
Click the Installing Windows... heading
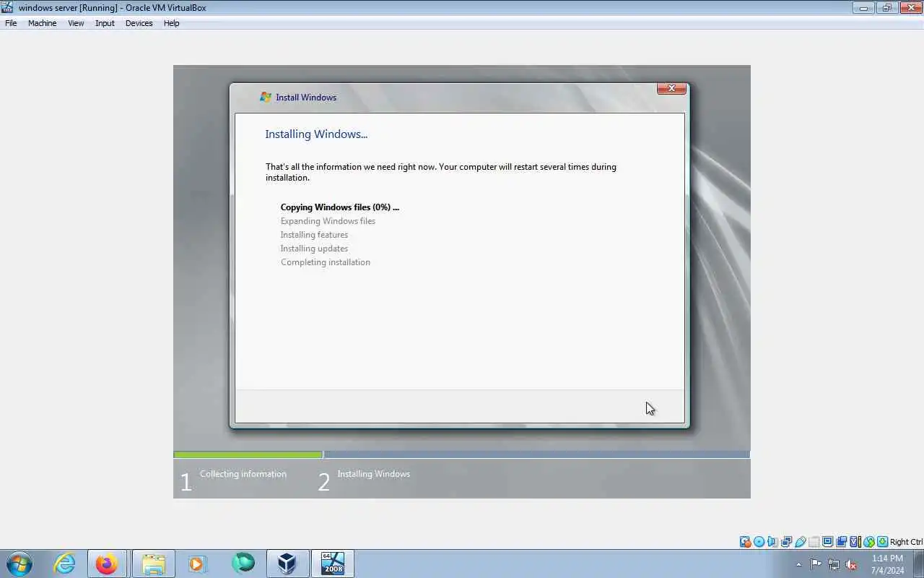(x=316, y=134)
